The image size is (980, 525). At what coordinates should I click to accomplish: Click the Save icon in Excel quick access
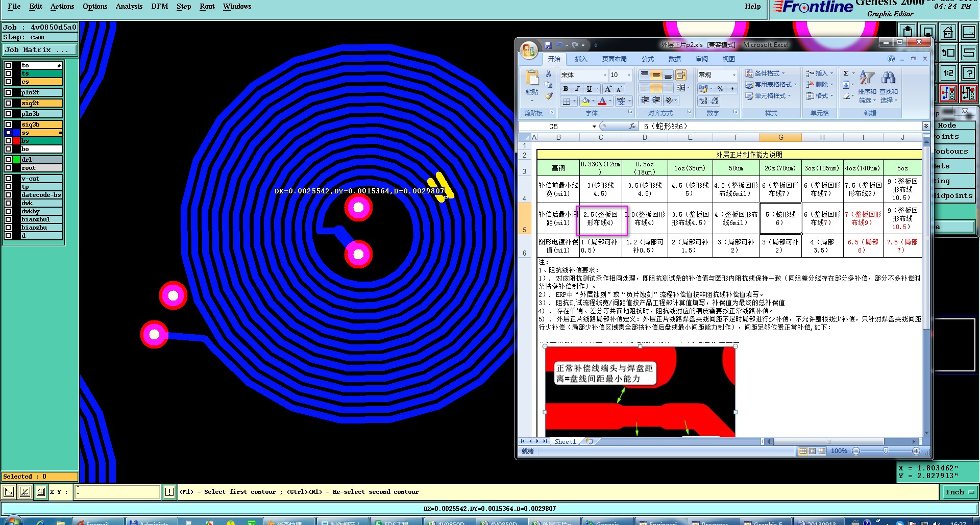(x=548, y=45)
